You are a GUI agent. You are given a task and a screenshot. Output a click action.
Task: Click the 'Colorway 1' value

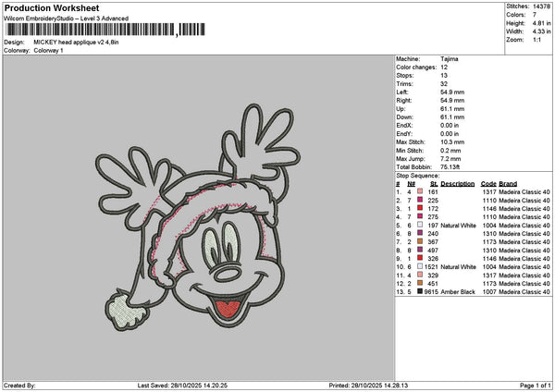point(48,51)
